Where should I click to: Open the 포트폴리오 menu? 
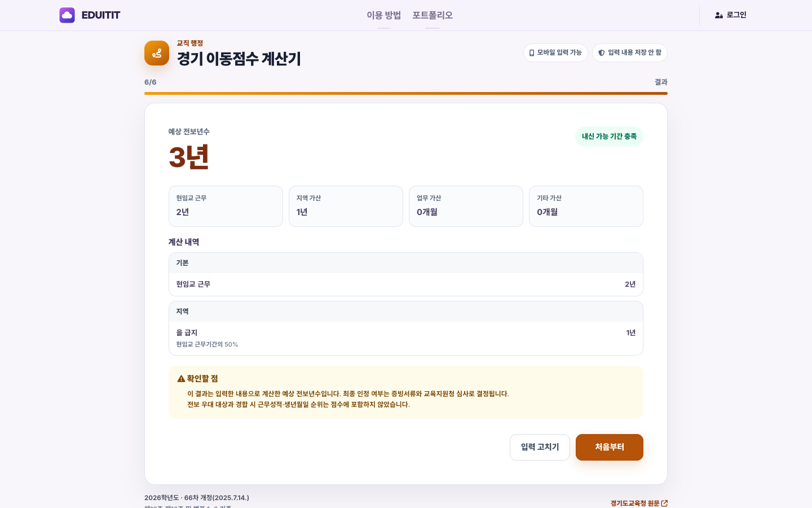433,15
